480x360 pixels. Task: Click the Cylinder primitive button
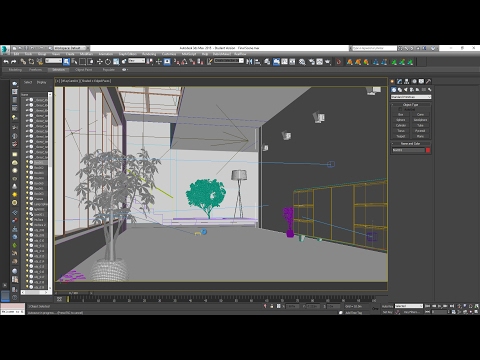(401, 126)
